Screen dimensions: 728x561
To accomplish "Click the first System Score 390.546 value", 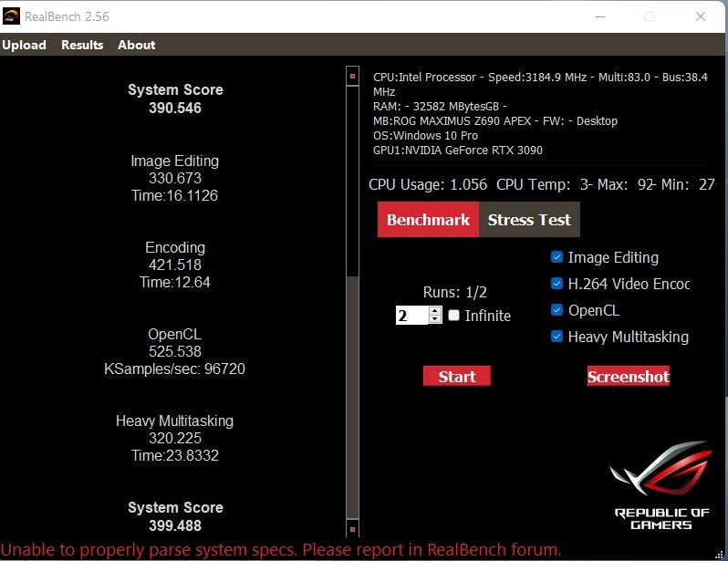I will pos(175,108).
